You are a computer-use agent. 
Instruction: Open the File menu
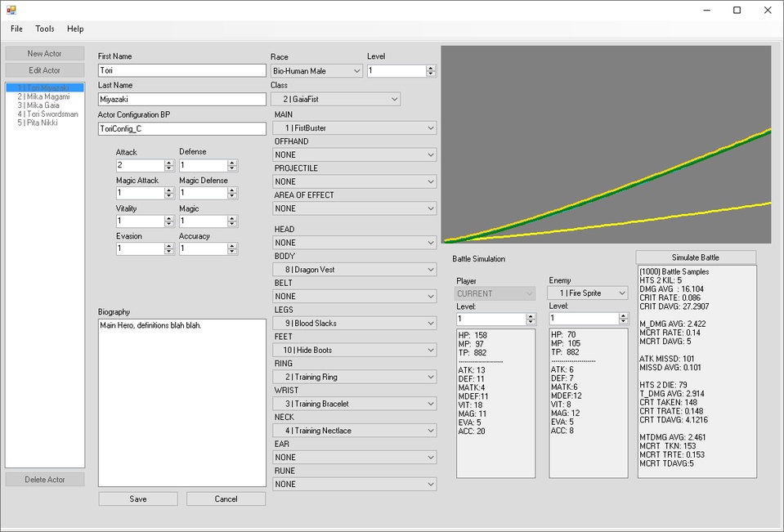coord(16,29)
